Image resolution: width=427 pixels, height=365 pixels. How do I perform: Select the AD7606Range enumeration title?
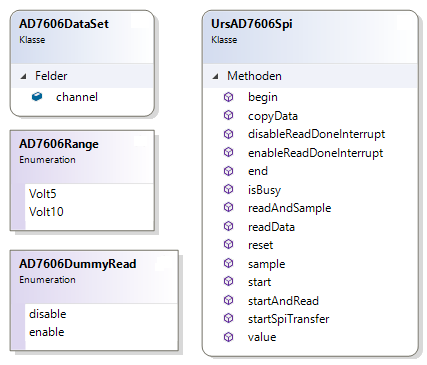pyautogui.click(x=59, y=144)
